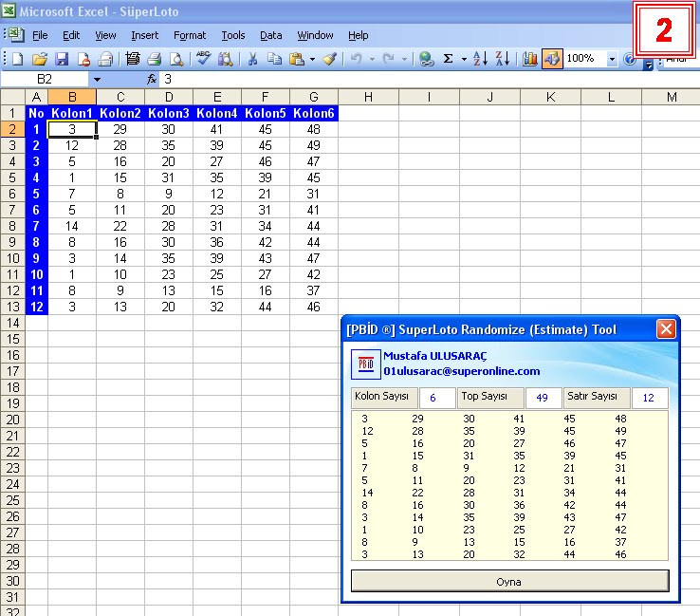Click the Select All corner of the sheet
The width and height of the screenshot is (700, 616).
click(12, 97)
